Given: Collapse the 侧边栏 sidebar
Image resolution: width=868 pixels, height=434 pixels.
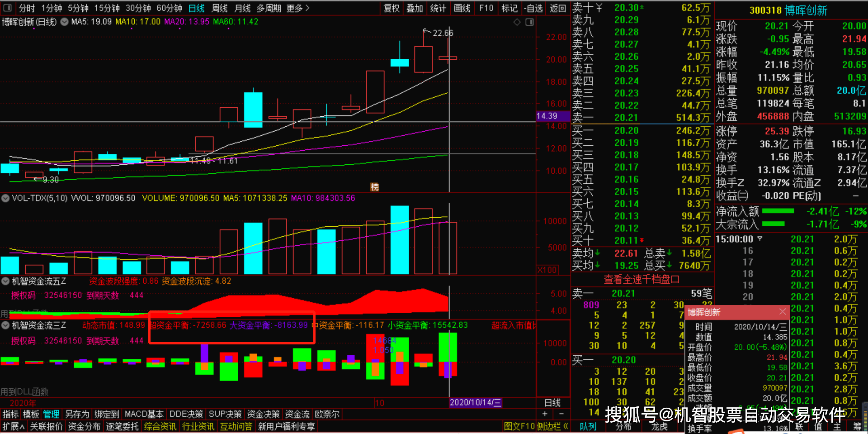Looking at the screenshot, I should (x=552, y=426).
